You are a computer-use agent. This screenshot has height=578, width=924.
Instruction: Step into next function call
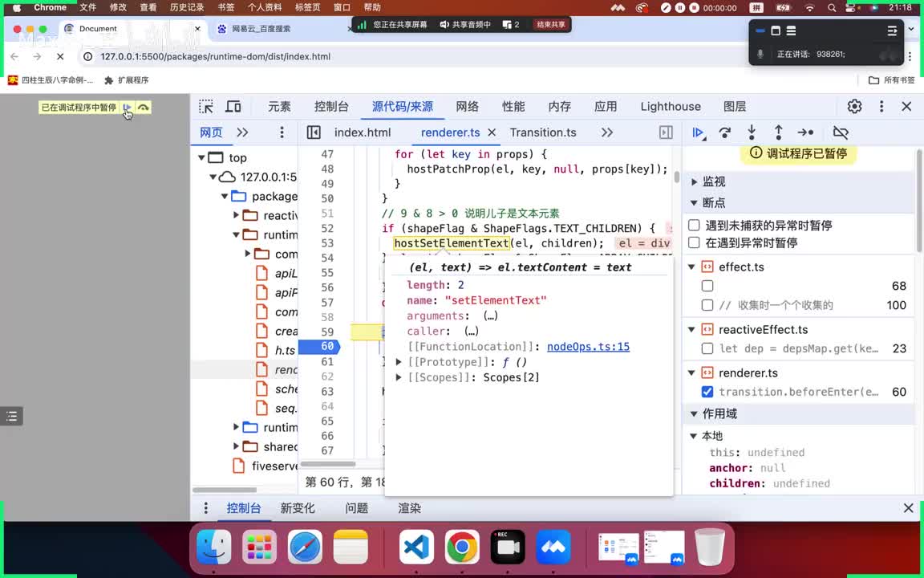[x=752, y=132]
